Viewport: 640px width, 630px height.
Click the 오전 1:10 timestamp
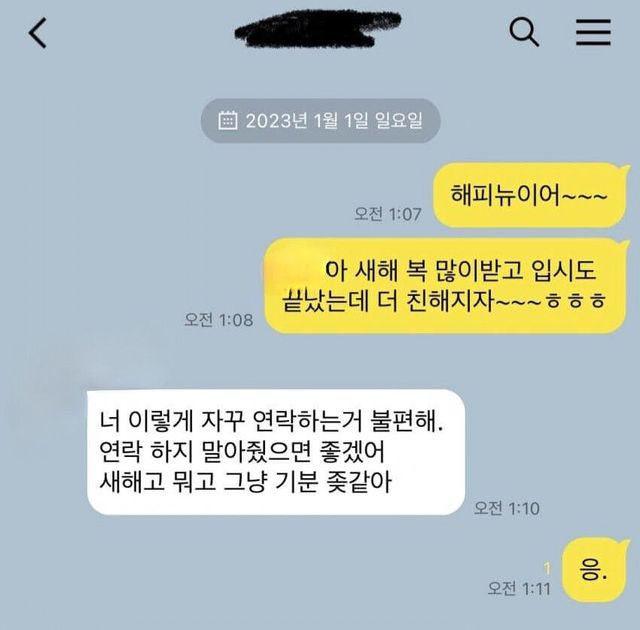coord(507,508)
